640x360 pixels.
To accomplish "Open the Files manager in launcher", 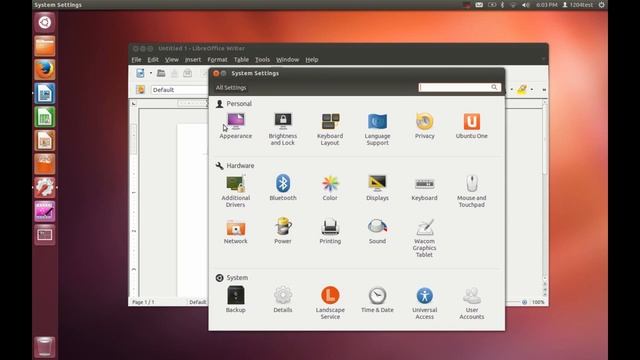I will click(44, 46).
